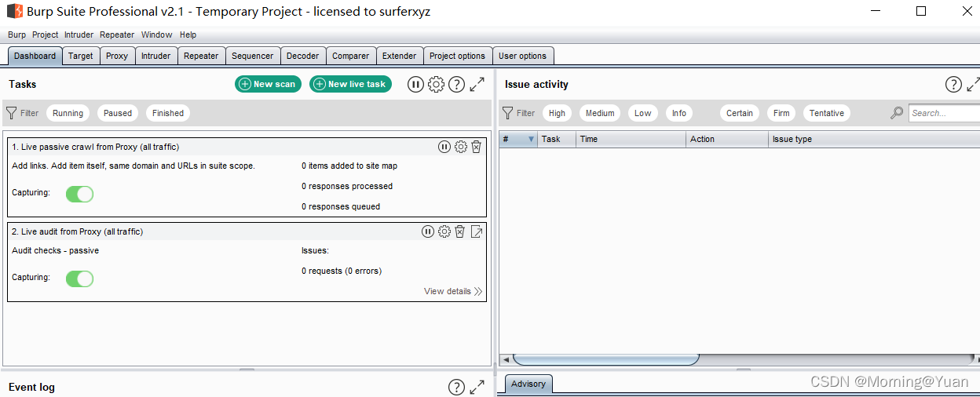Open settings for Live passive crawl task

pyautogui.click(x=461, y=147)
